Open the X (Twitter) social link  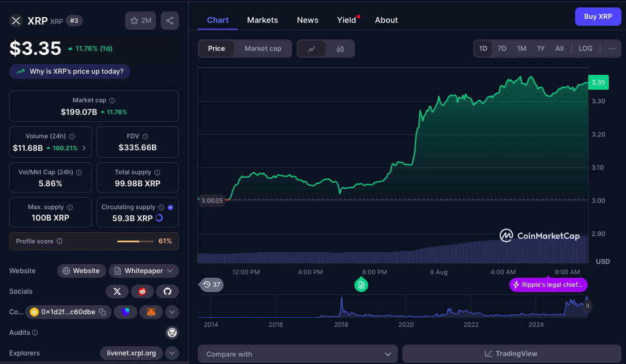coord(117,291)
